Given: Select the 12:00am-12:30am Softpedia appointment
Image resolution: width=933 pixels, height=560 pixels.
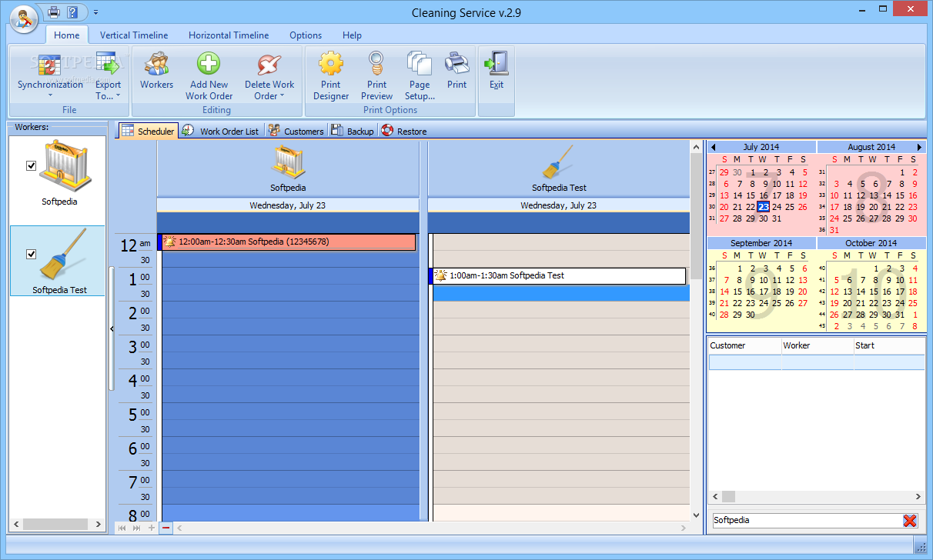Looking at the screenshot, I should 286,242.
